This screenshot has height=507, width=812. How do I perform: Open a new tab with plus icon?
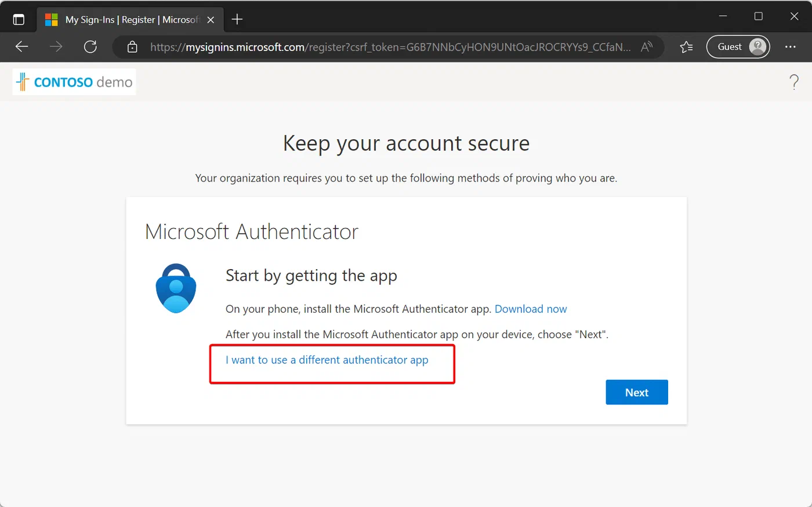(x=237, y=20)
